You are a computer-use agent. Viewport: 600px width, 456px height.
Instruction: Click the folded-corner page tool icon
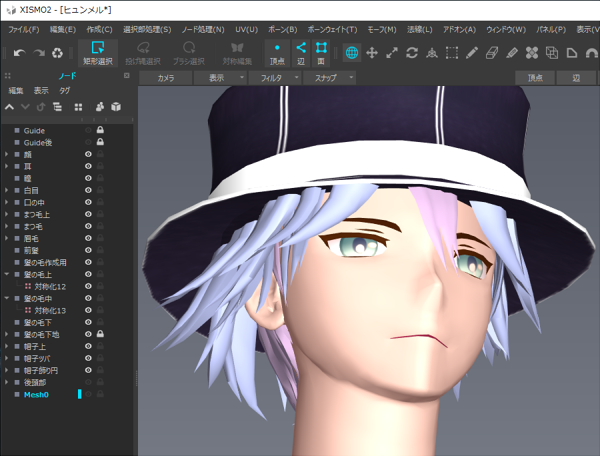coord(572,53)
